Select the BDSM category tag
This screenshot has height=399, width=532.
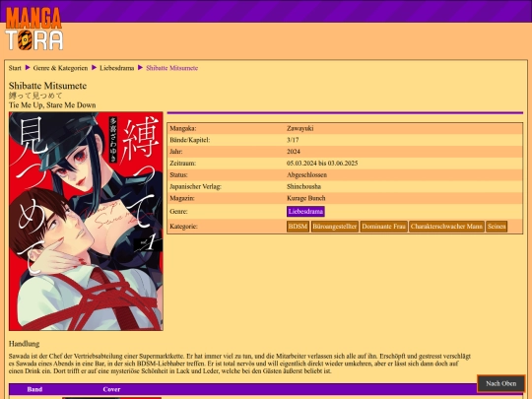[x=298, y=227]
